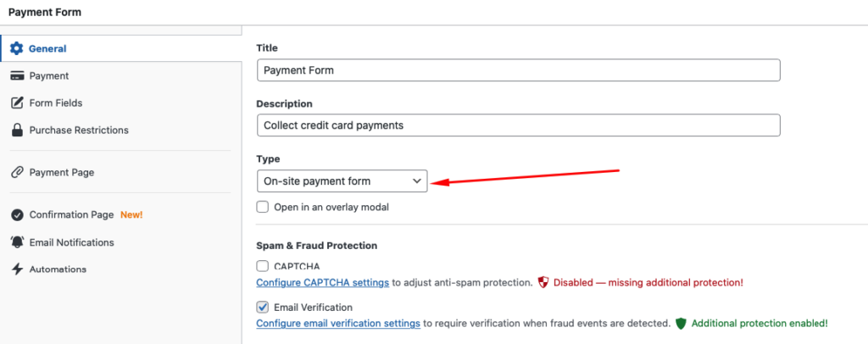Enable Open in an overlay modal
This screenshot has width=868, height=344.
click(263, 207)
